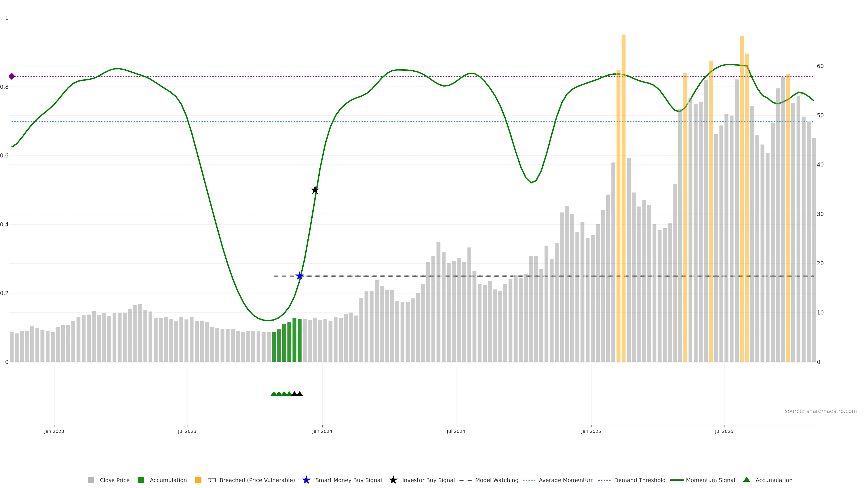Click the green Accumulation legend swatch
Image resolution: width=868 pixels, height=488 pixels.
pyautogui.click(x=141, y=480)
